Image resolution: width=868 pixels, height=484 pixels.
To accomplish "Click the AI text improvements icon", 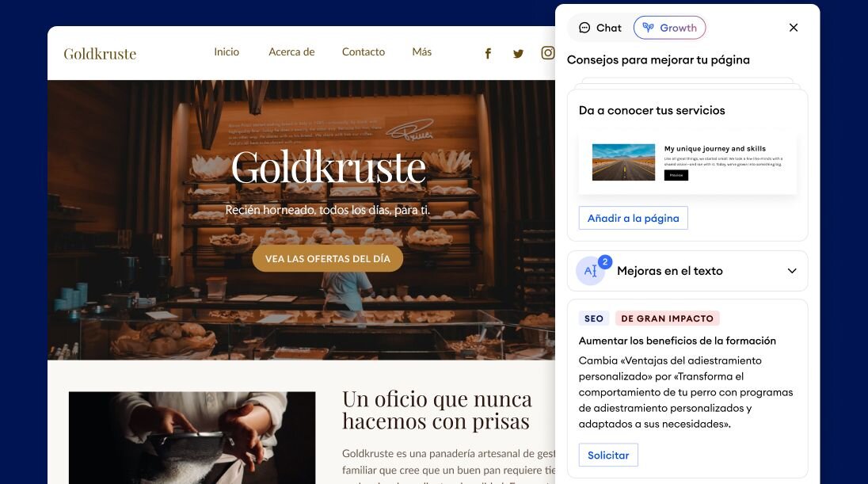I will [x=591, y=271].
